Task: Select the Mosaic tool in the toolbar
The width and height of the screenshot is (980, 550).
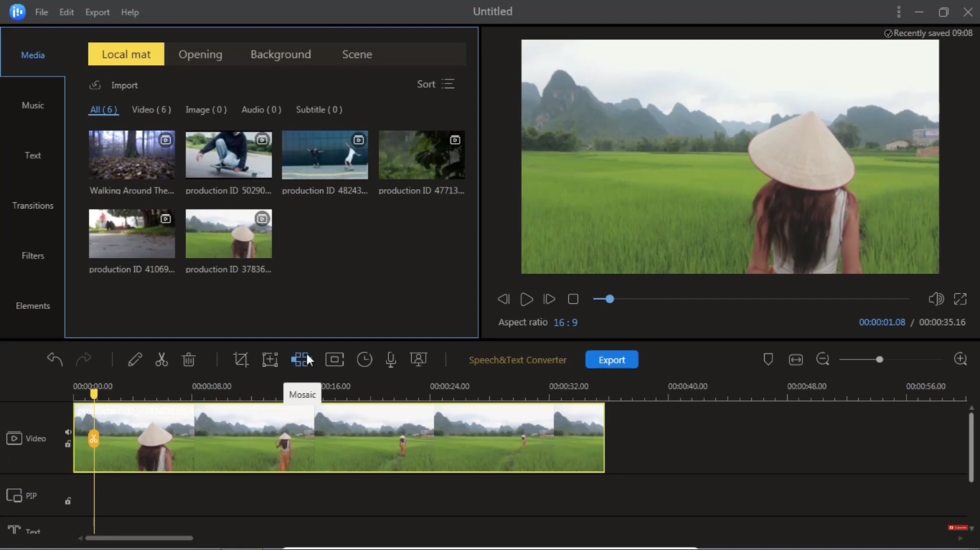Action: click(301, 360)
